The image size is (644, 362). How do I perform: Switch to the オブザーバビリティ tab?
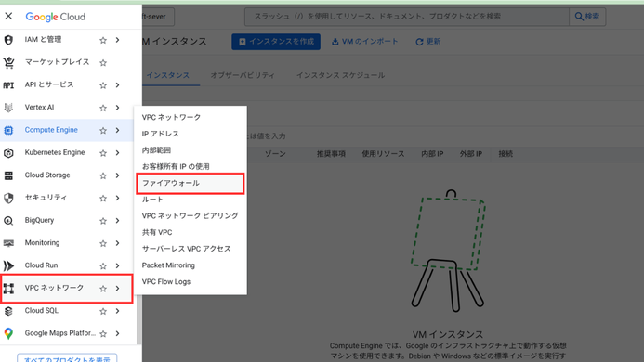pyautogui.click(x=243, y=75)
